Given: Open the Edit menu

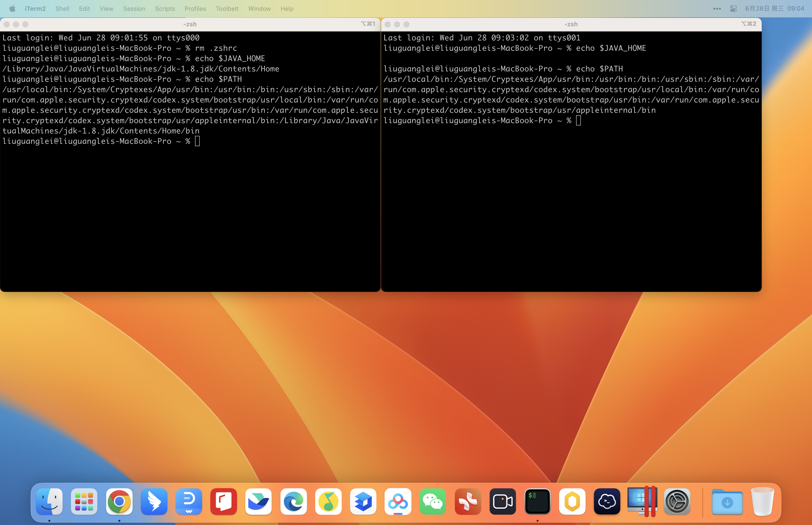Looking at the screenshot, I should (85, 8).
